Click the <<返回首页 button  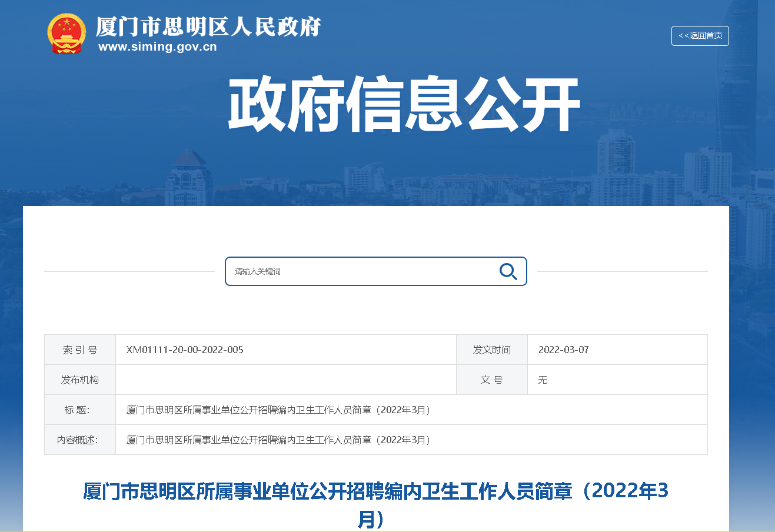700,36
